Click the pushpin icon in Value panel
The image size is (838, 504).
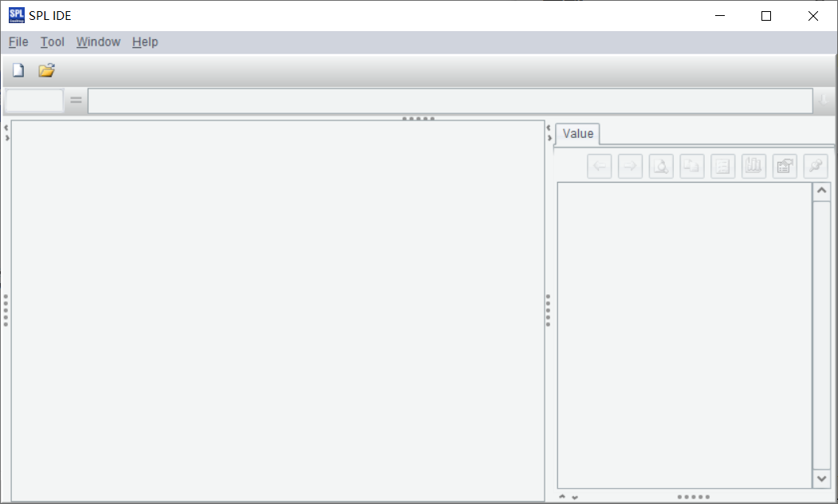[x=816, y=166]
